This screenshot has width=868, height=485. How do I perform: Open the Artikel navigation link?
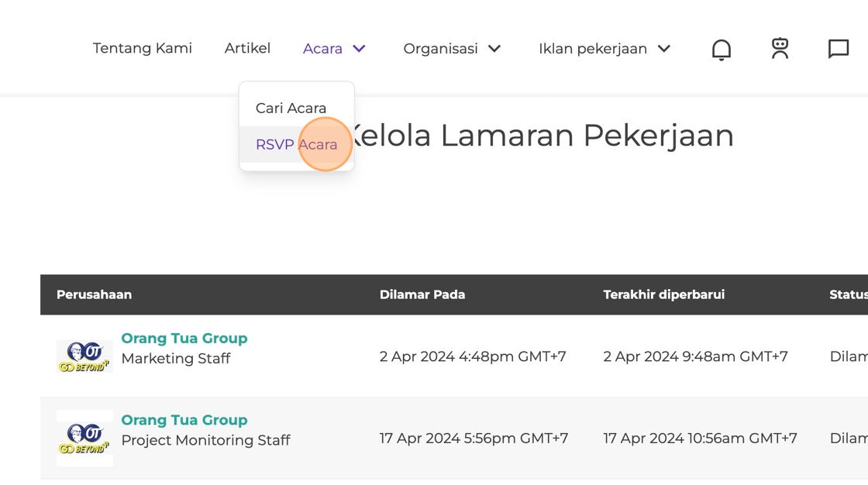point(247,48)
